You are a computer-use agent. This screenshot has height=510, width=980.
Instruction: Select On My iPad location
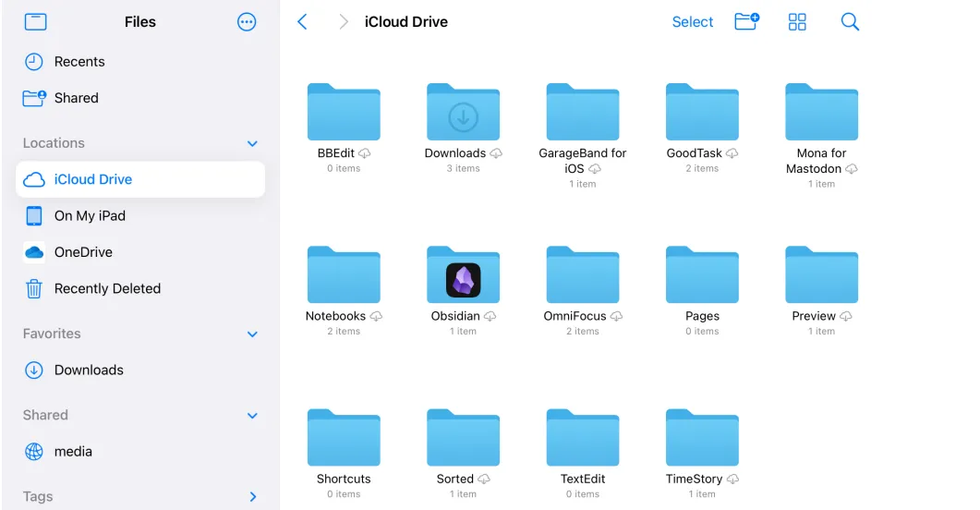click(140, 215)
